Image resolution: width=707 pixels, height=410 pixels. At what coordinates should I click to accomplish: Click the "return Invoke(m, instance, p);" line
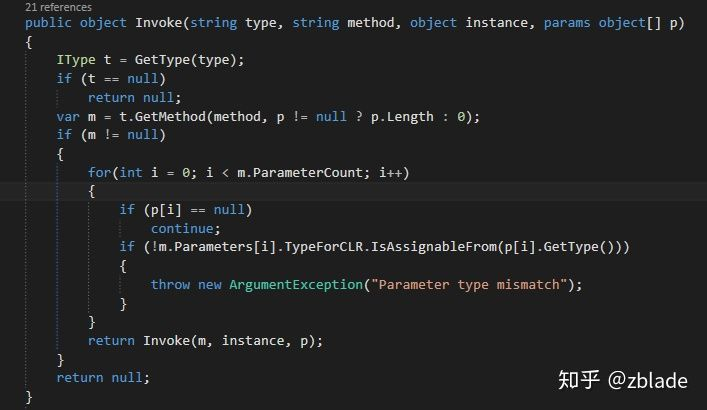(x=205, y=341)
